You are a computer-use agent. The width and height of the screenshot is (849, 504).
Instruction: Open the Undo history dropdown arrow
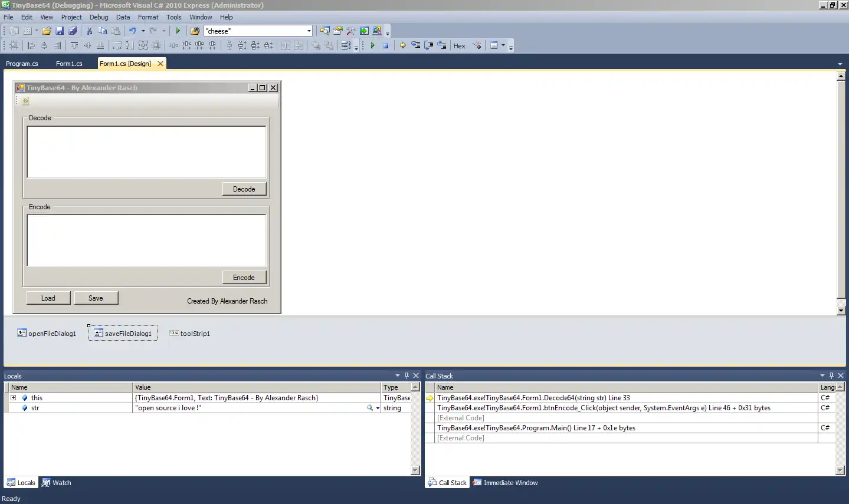143,31
